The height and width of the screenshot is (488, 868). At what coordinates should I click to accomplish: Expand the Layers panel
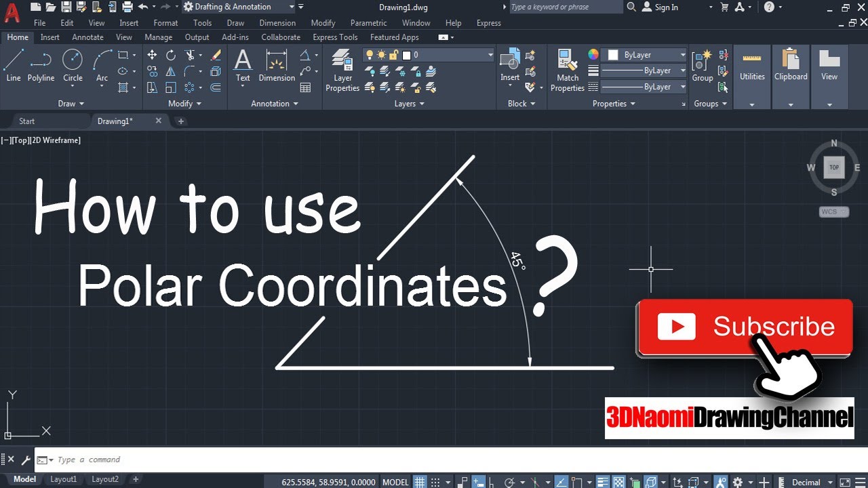[x=410, y=104]
